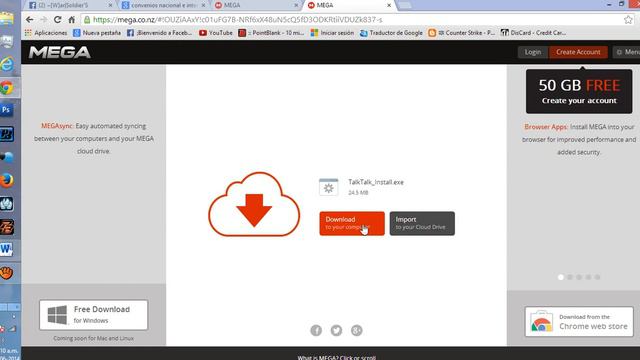Click the Create Account button
Image resolution: width=640 pixels, height=360 pixels.
coord(578,52)
